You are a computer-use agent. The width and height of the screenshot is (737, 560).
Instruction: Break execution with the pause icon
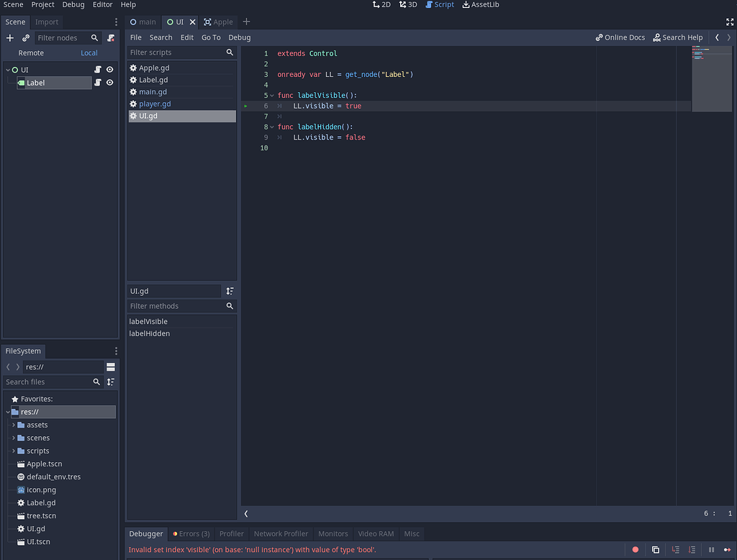(711, 549)
